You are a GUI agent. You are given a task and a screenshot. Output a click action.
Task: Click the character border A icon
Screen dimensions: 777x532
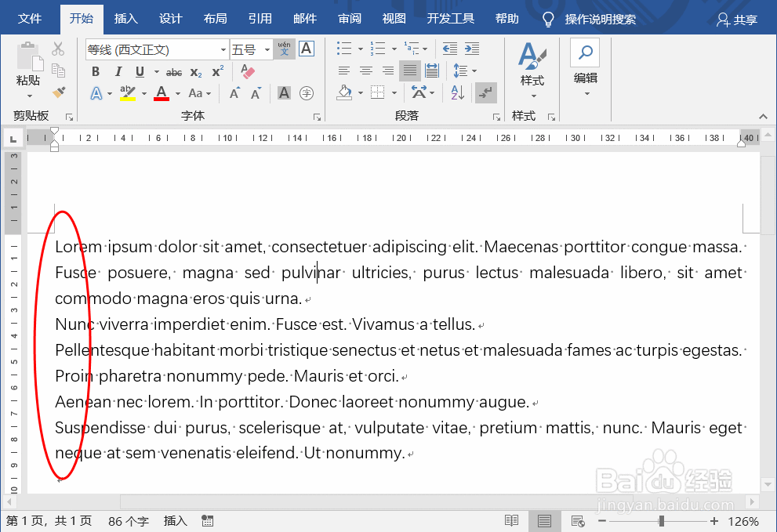pos(307,49)
